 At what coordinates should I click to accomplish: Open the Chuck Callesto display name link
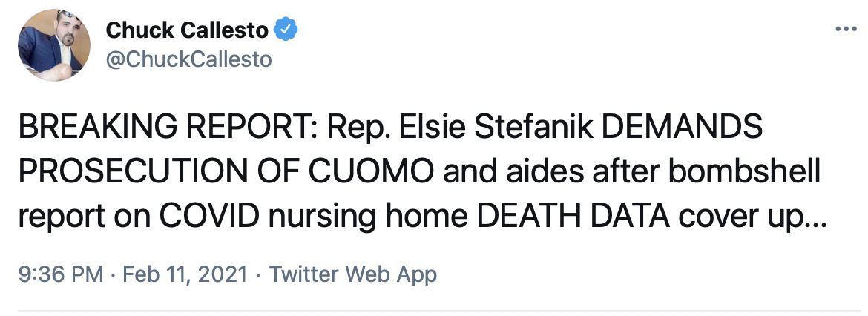(187, 30)
